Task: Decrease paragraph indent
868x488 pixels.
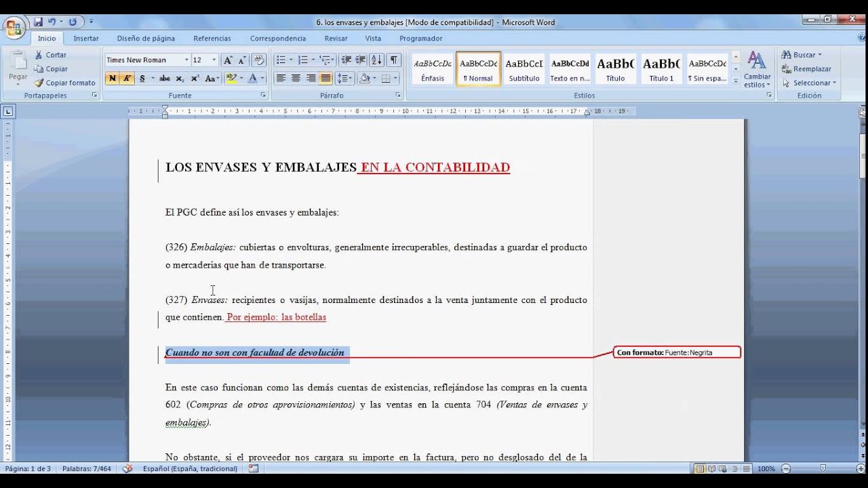Action: 346,60
